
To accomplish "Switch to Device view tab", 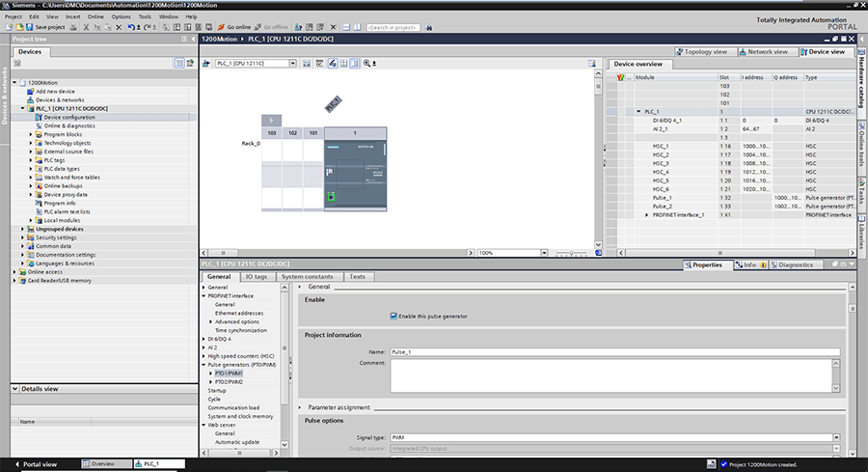I will tap(826, 51).
